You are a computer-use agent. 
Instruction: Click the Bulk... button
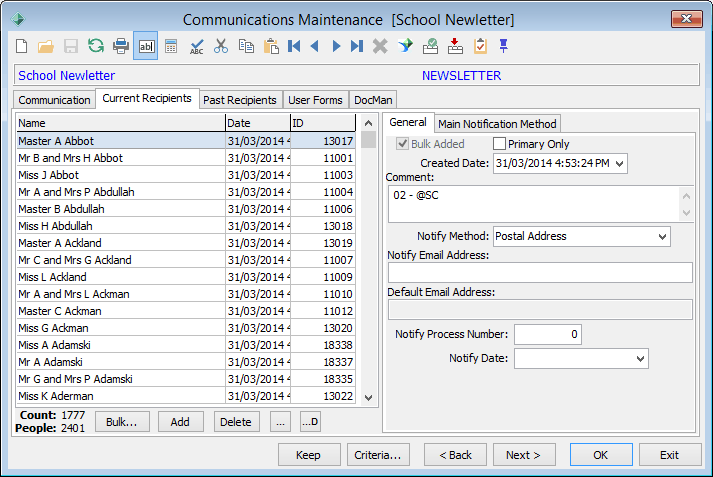(121, 422)
